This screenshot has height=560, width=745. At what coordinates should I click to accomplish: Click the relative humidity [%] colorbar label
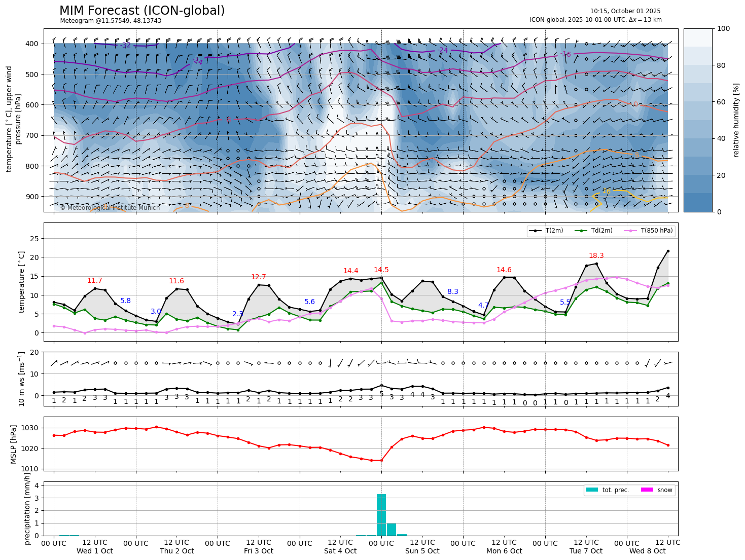[x=736, y=120]
